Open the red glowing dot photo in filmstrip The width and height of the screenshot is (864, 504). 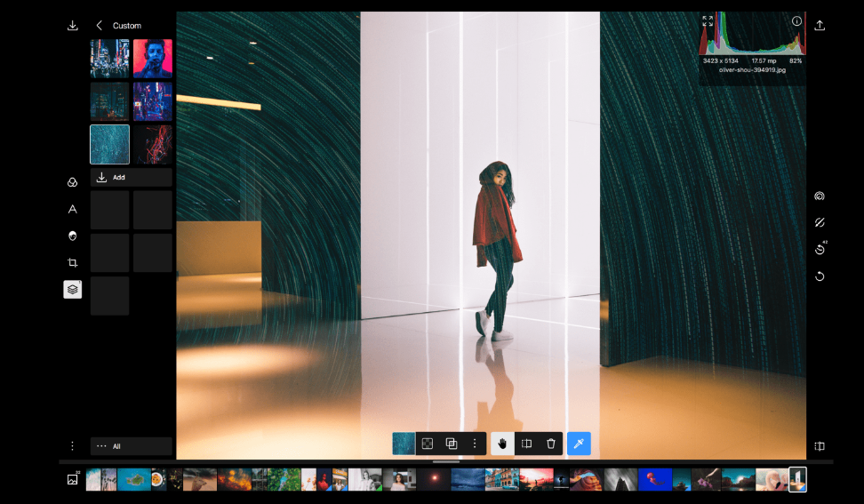pos(434,479)
